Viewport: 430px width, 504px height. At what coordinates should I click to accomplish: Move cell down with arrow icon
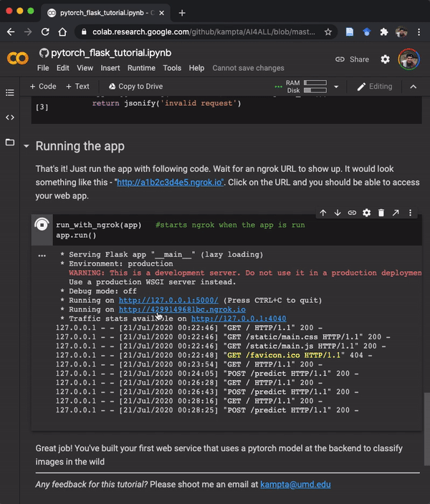pos(338,213)
